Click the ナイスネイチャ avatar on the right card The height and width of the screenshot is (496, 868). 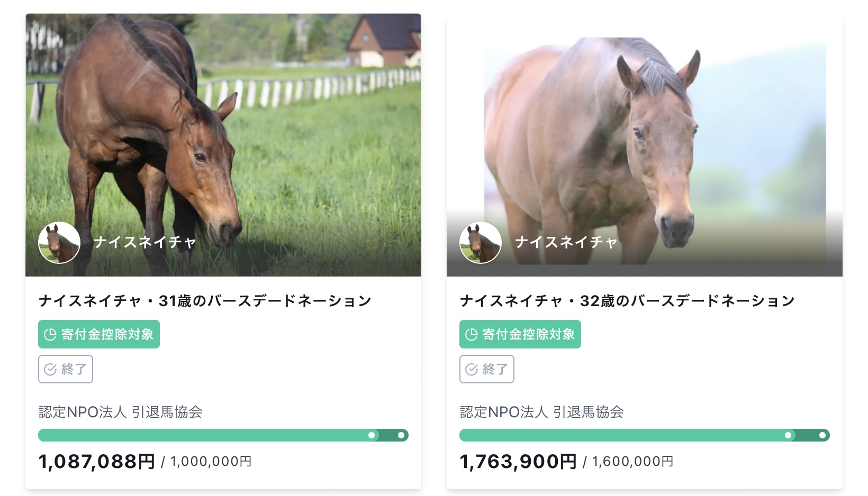(481, 243)
